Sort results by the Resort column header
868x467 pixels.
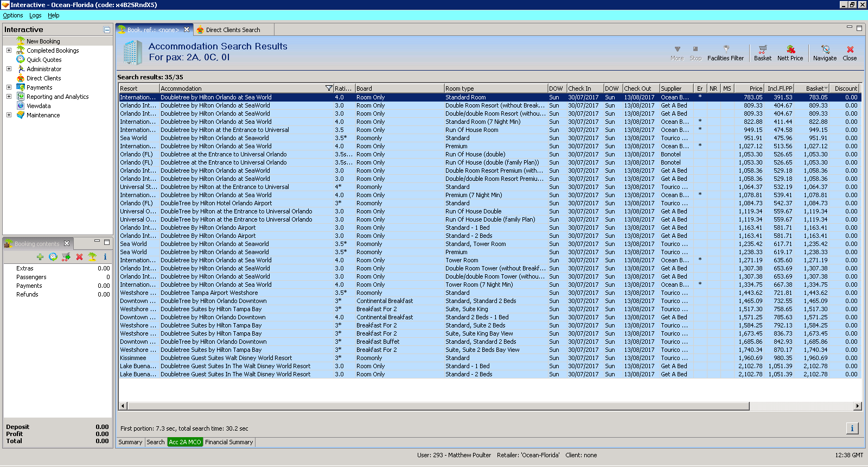pos(139,89)
